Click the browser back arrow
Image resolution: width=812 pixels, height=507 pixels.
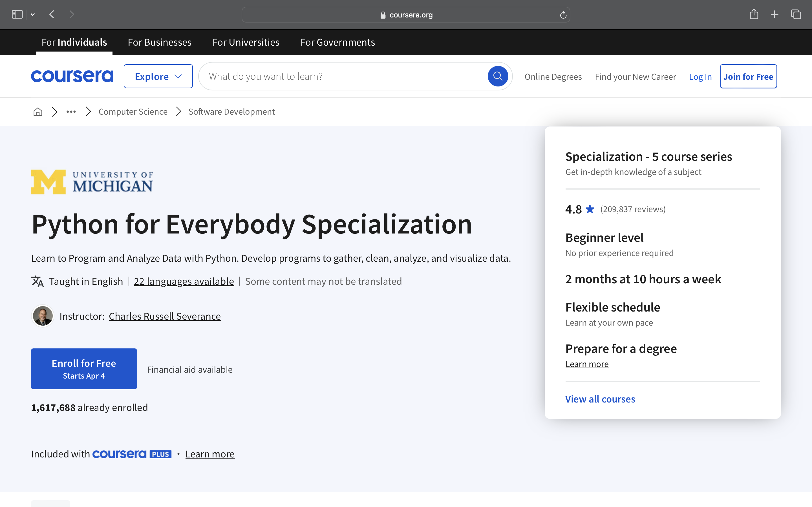coord(52,14)
